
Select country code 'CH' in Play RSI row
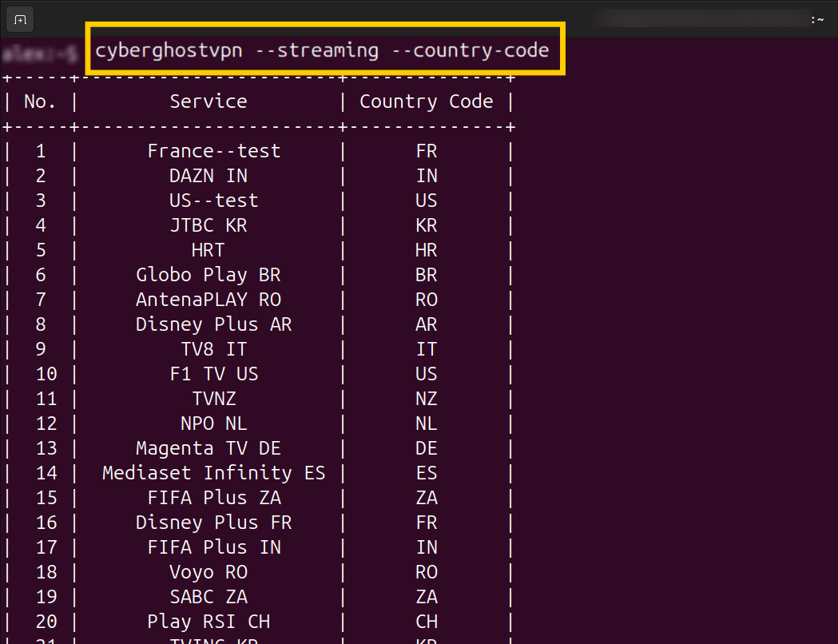click(x=427, y=622)
